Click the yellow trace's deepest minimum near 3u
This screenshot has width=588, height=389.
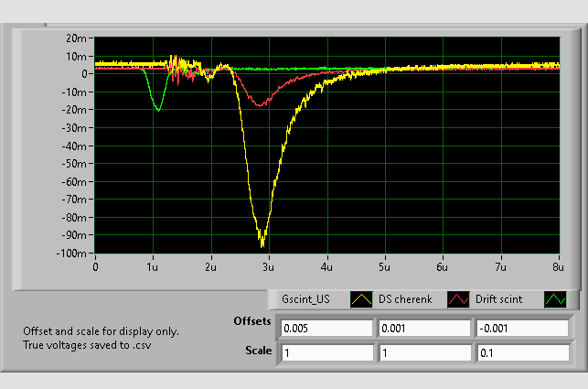pyautogui.click(x=262, y=244)
